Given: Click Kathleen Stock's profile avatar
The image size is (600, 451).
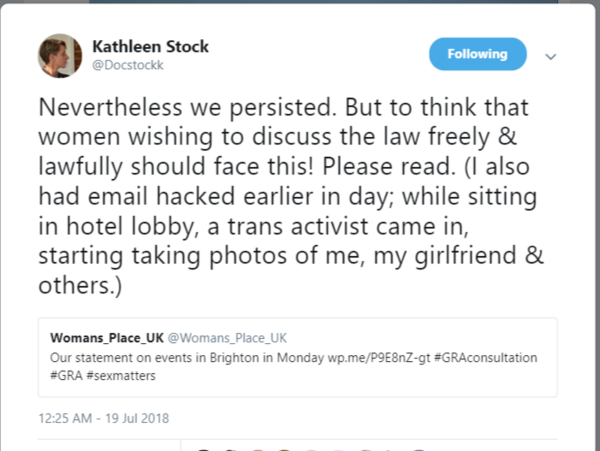Looking at the screenshot, I should pyautogui.click(x=60, y=56).
